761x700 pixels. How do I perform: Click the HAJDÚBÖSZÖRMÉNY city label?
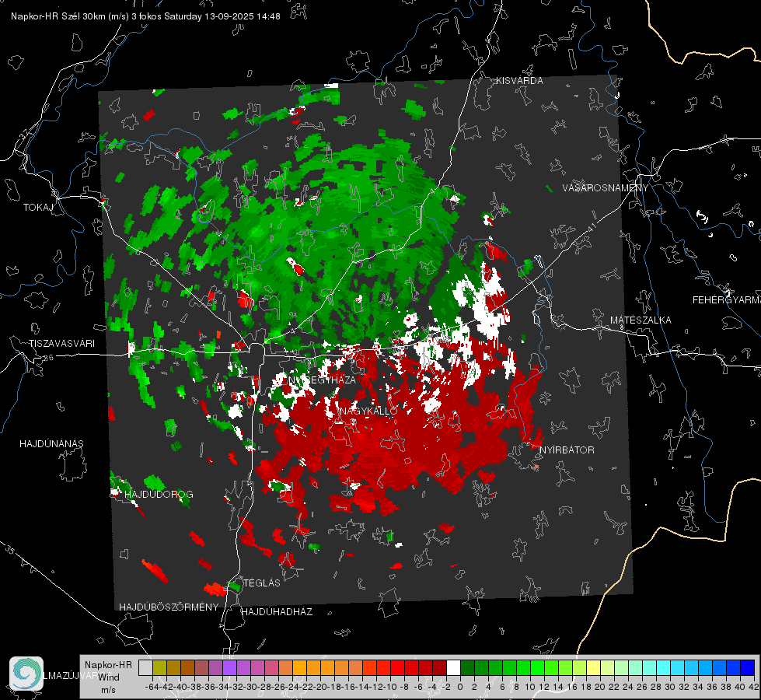[x=169, y=607]
